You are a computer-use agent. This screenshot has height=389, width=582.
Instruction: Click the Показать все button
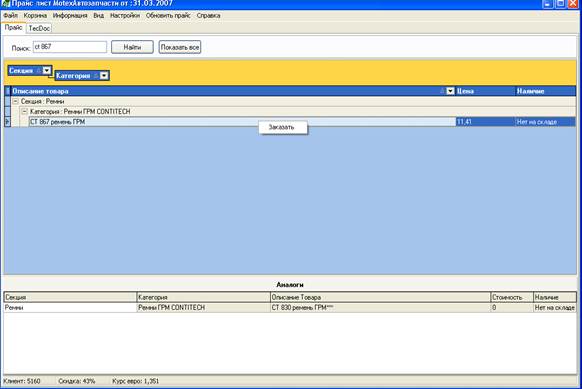[x=180, y=47]
